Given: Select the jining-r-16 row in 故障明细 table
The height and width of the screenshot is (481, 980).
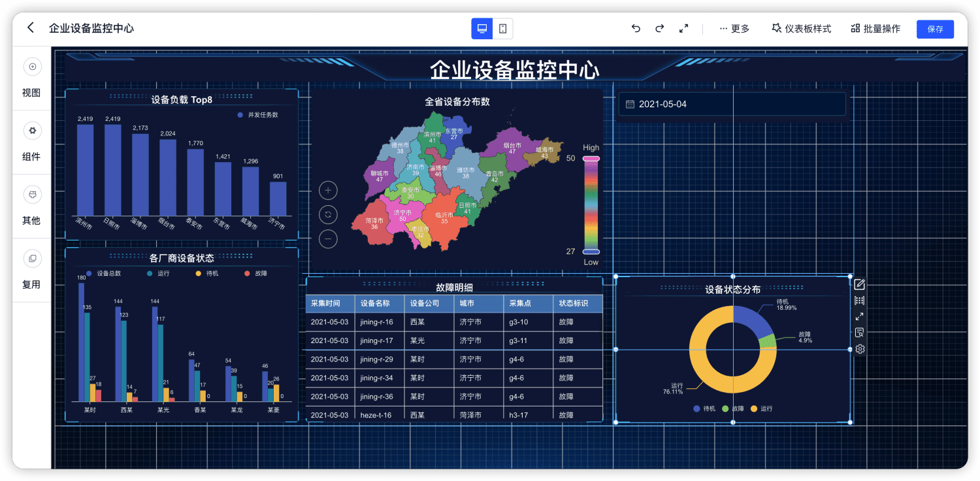Looking at the screenshot, I should click(454, 322).
